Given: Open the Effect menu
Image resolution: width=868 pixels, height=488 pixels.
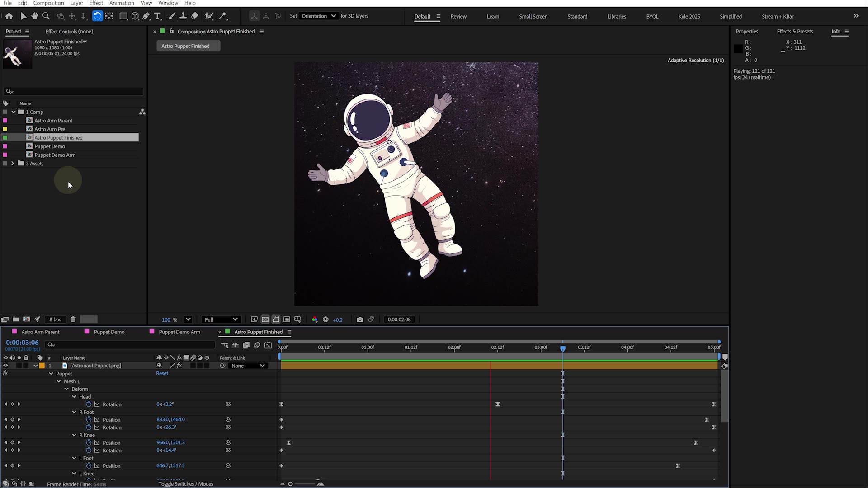Looking at the screenshot, I should (96, 3).
